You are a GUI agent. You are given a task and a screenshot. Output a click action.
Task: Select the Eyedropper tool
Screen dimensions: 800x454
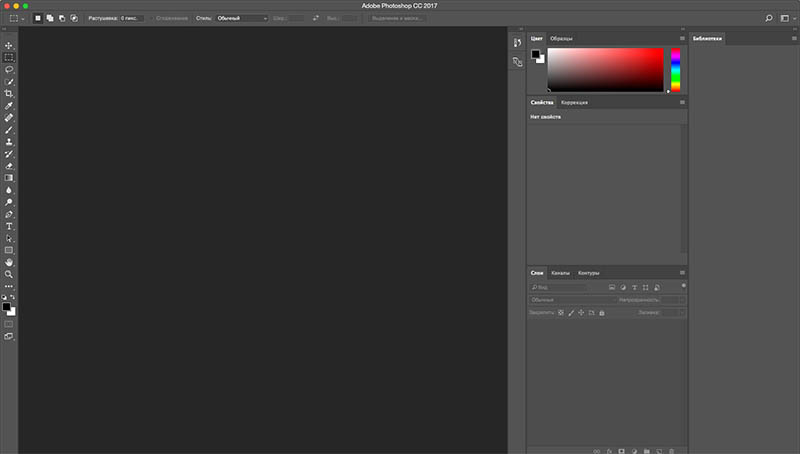coord(9,106)
